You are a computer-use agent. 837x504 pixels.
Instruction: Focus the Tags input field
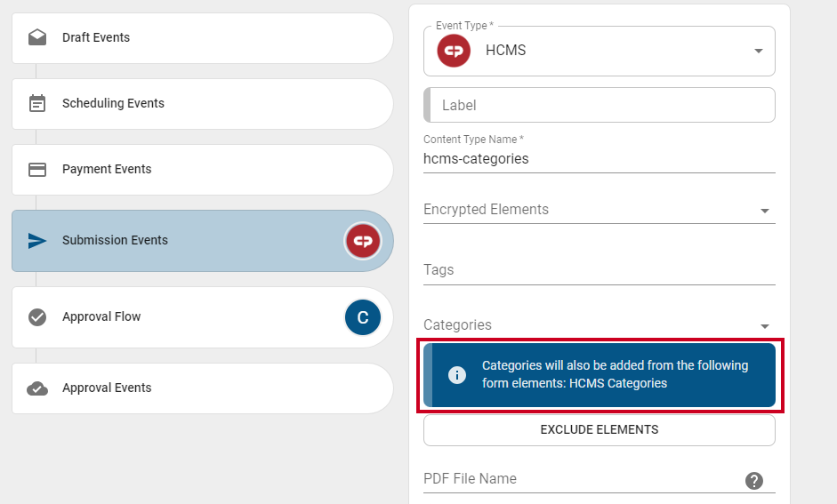(599, 270)
